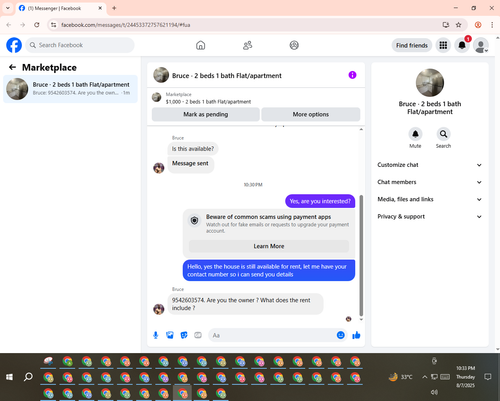Select the Bruce 2 beds conversation in sidebar
This screenshot has height=401, width=500.
pyautogui.click(x=70, y=89)
